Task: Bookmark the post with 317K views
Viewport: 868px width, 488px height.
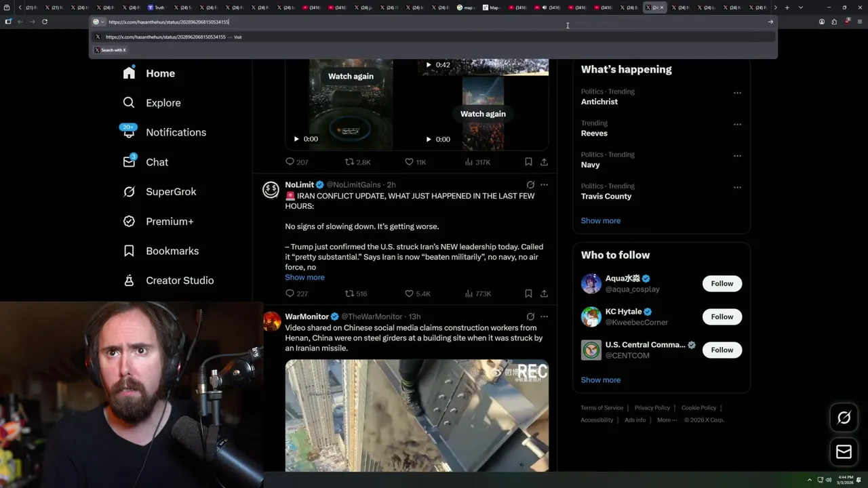Action: click(528, 162)
